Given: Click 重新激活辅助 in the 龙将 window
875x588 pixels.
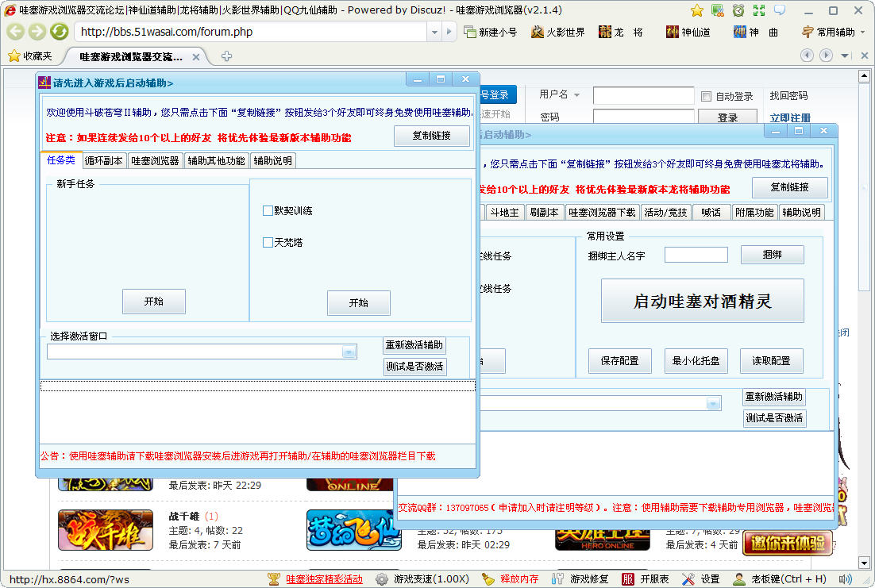Looking at the screenshot, I should [x=774, y=397].
